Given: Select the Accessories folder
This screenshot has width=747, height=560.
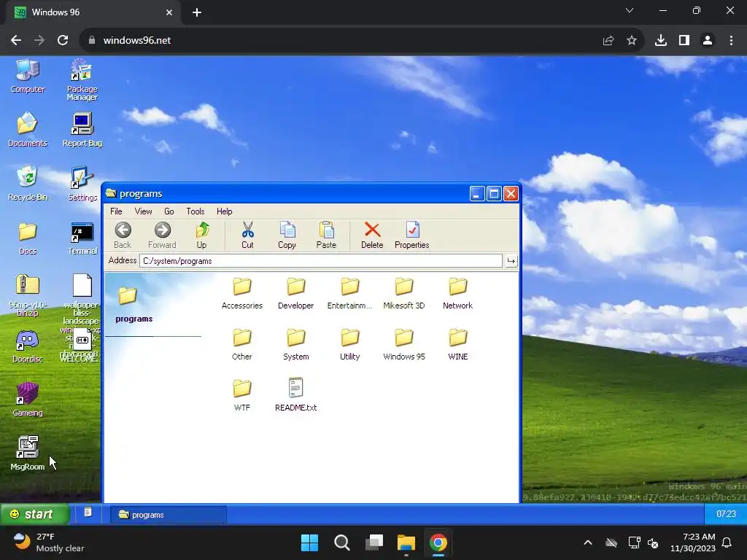Looking at the screenshot, I should click(x=242, y=293).
